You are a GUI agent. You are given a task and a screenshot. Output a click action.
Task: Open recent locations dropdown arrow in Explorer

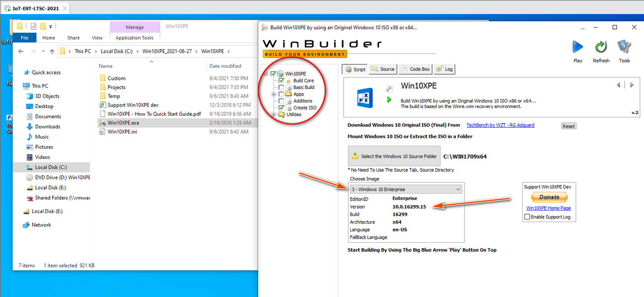coord(42,51)
